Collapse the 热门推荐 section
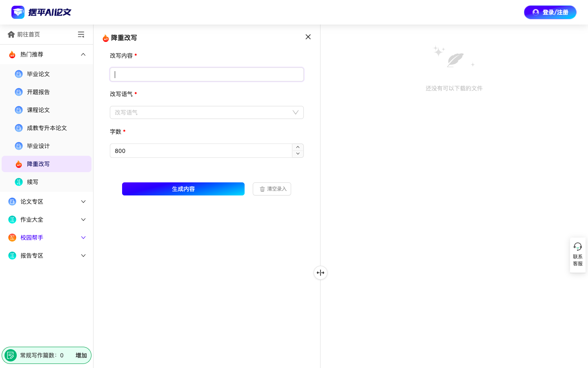The width and height of the screenshot is (588, 368). point(83,54)
